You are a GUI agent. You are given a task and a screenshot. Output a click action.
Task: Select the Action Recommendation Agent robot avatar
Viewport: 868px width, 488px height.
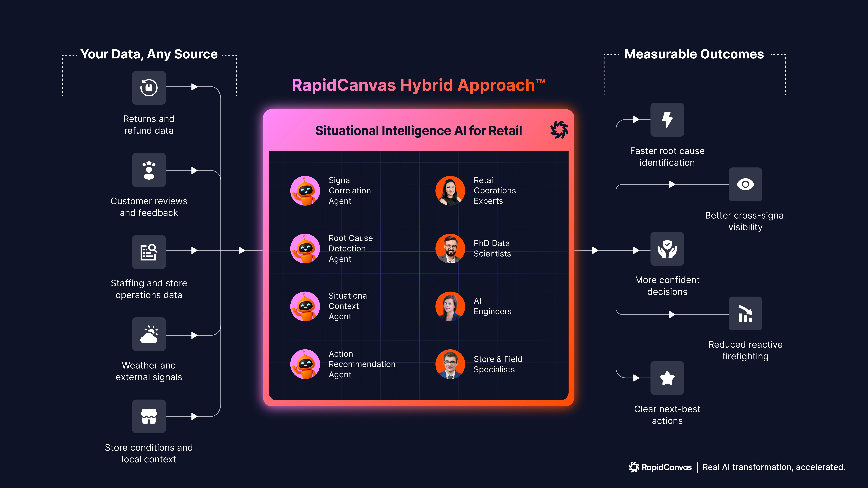pos(305,364)
